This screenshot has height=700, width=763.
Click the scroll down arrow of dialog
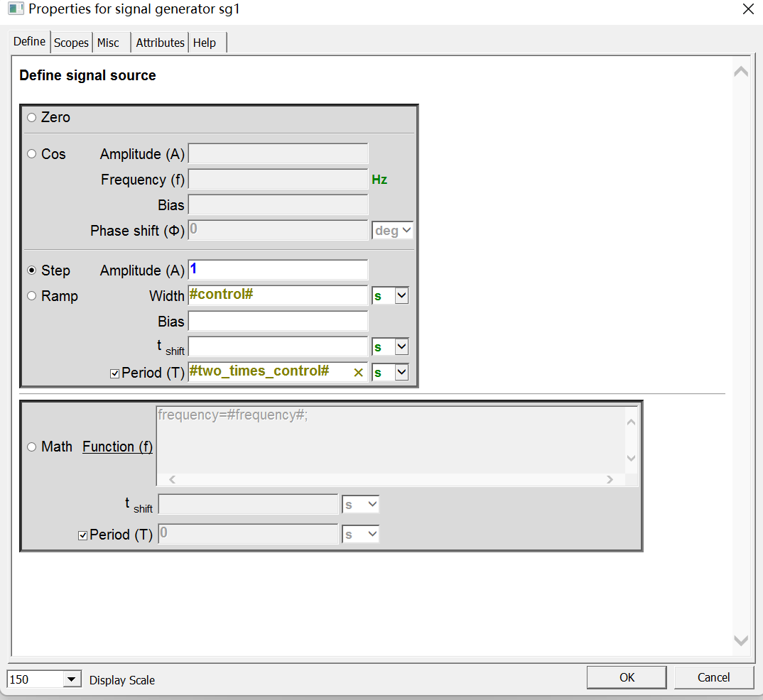click(x=740, y=640)
